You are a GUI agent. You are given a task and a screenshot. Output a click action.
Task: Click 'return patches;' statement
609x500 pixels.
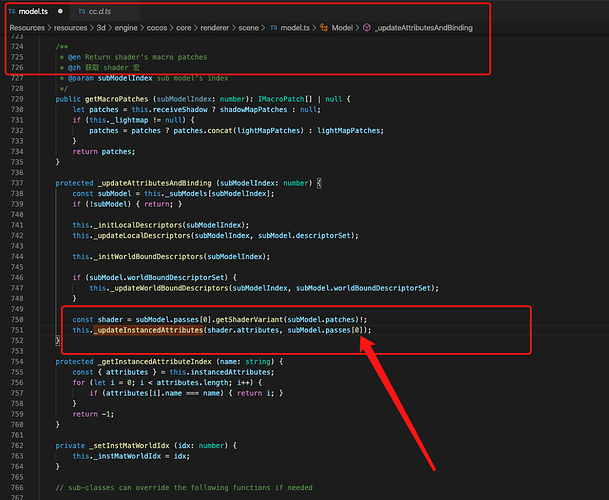point(104,152)
